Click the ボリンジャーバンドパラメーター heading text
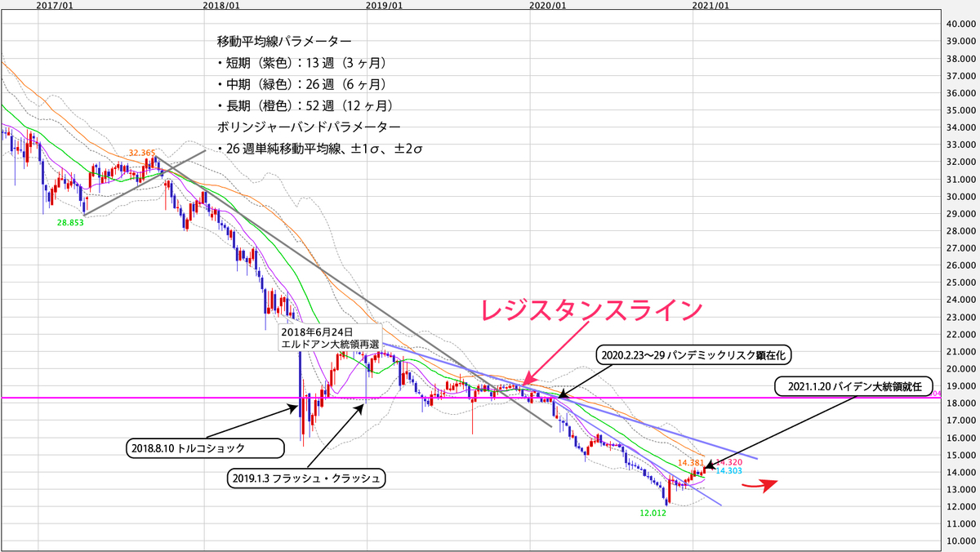Image resolution: width=980 pixels, height=552 pixels. click(x=309, y=127)
